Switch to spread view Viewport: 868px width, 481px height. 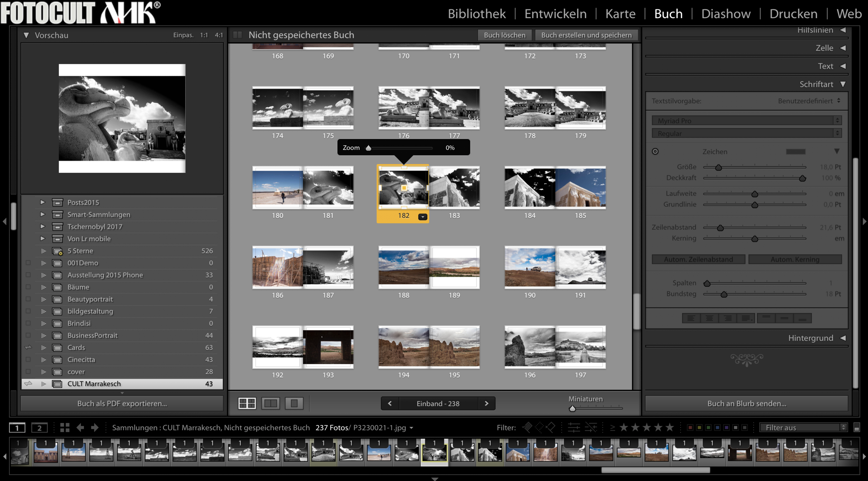click(270, 403)
